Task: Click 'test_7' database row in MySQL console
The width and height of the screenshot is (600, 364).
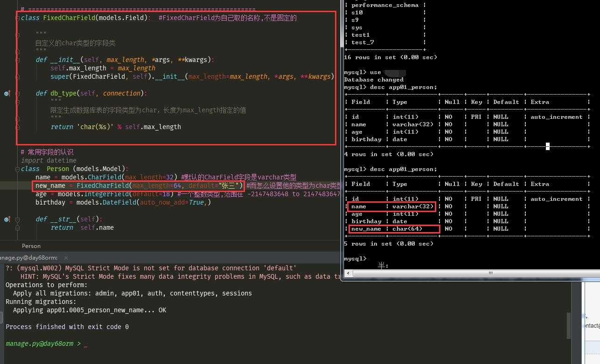Action: coord(363,42)
